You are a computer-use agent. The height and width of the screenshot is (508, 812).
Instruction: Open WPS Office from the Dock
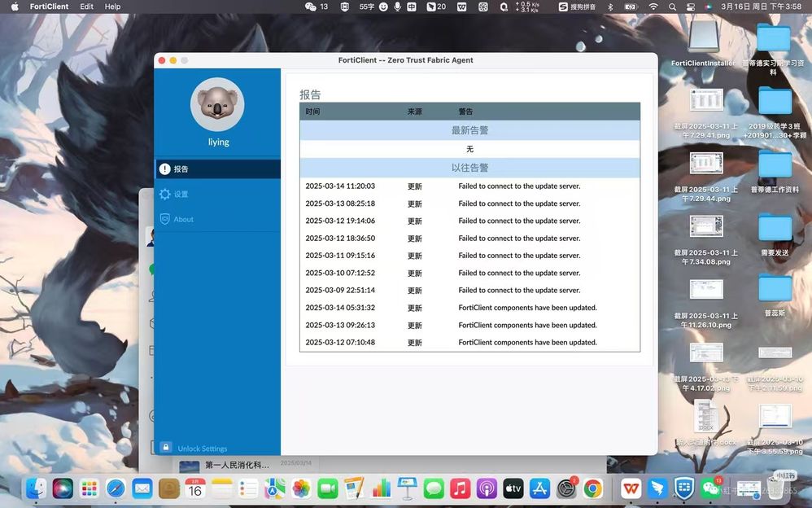631,488
